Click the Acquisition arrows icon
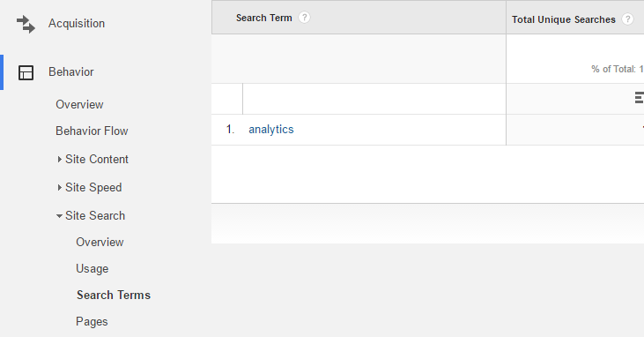 pyautogui.click(x=26, y=24)
